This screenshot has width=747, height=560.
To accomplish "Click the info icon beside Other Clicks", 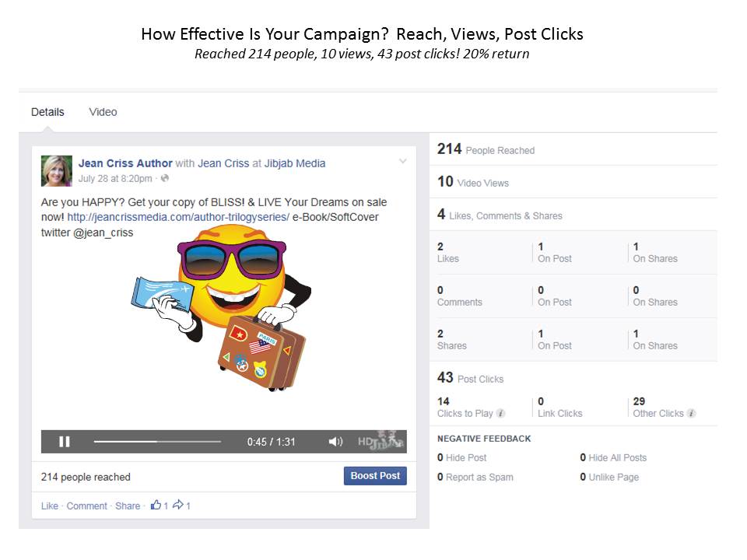I will point(691,413).
